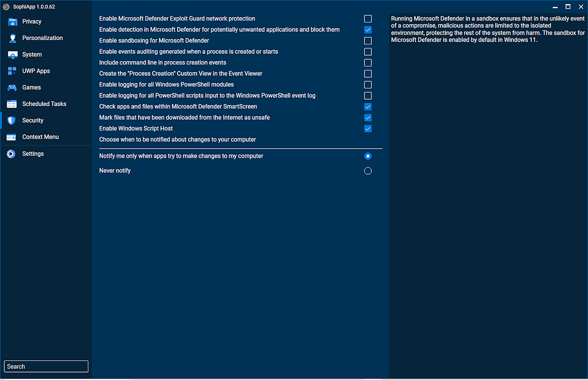Screen dimensions: 588x380
Task: Click the SophiApp logo in title bar
Action: point(6,7)
